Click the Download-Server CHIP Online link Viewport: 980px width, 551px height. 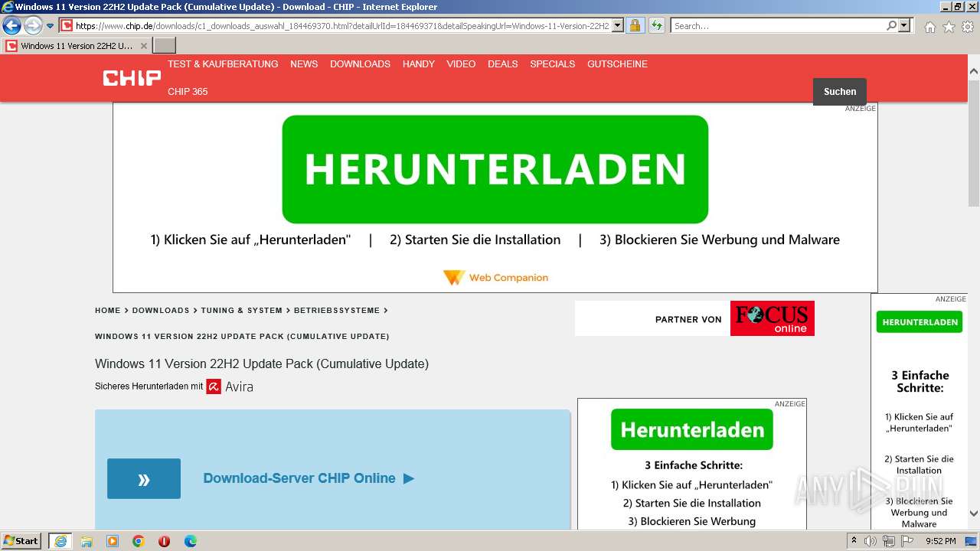(309, 478)
